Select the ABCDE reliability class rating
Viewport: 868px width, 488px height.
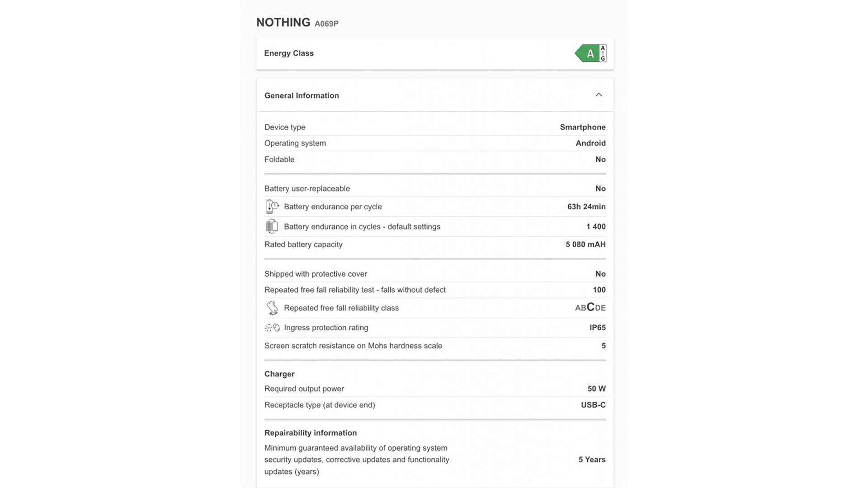(x=590, y=308)
